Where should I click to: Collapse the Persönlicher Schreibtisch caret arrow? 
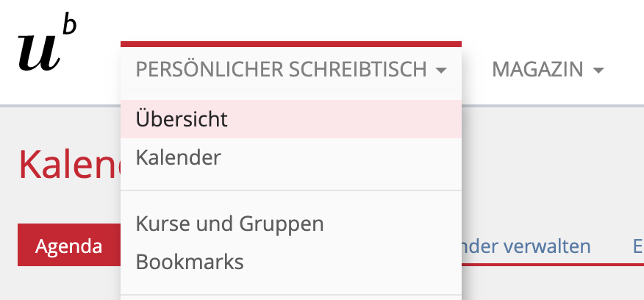[440, 71]
